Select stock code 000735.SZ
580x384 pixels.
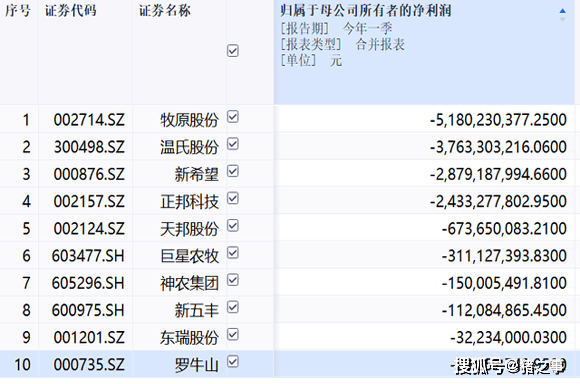(89, 365)
